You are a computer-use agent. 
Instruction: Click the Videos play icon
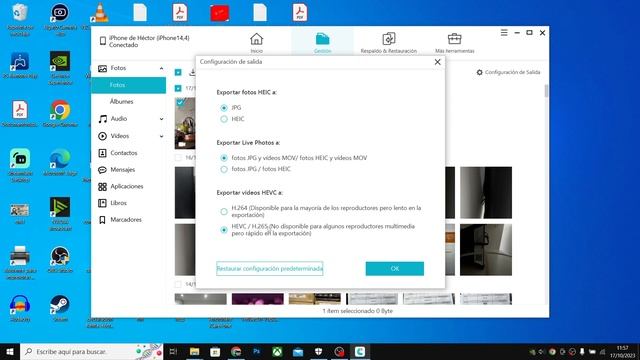click(x=102, y=136)
